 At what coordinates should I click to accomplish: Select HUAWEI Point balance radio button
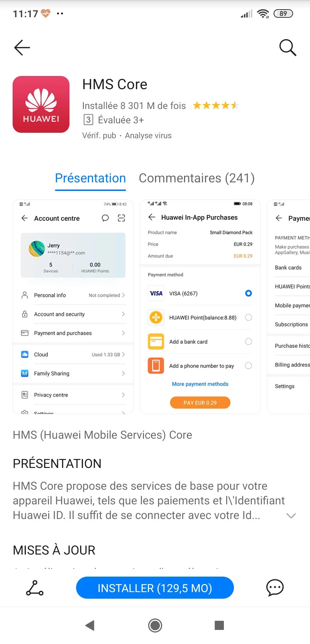[x=249, y=317]
